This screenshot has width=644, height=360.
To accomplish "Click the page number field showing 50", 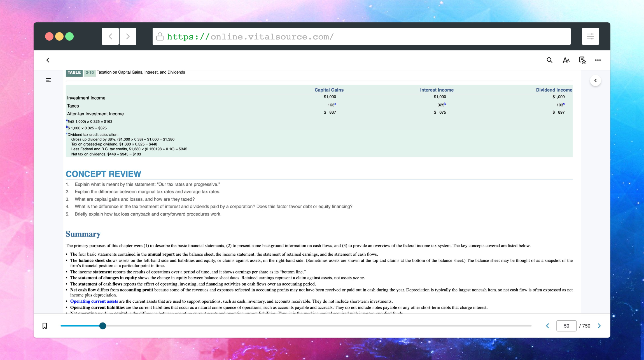I will point(566,326).
